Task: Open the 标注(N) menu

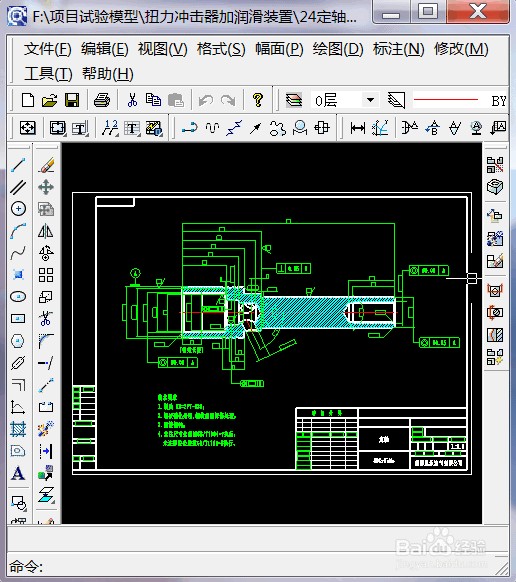Action: (398, 49)
